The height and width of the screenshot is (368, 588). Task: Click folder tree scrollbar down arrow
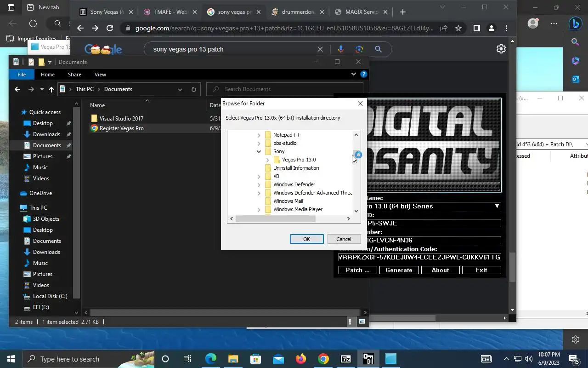[356, 211]
